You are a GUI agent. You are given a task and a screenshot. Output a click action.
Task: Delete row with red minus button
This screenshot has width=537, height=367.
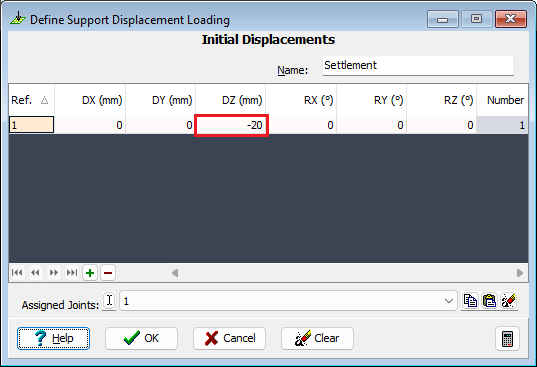click(108, 273)
